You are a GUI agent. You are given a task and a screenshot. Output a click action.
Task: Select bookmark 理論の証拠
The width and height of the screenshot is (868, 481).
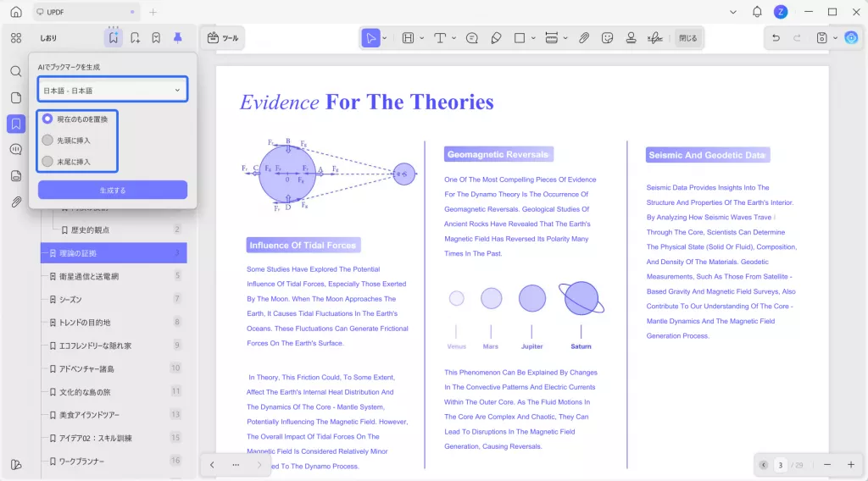114,252
